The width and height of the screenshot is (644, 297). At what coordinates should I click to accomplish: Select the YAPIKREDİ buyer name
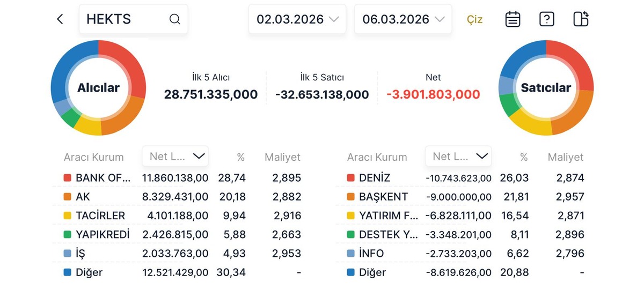[103, 234]
